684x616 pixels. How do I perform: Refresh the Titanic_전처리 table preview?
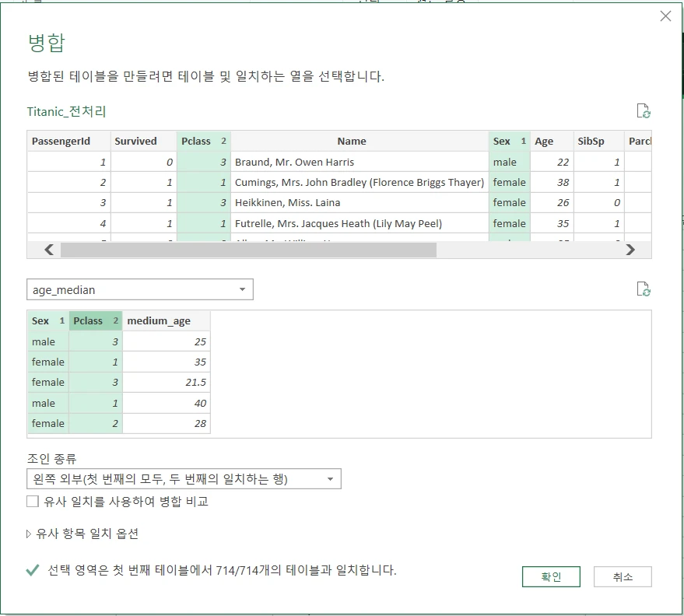tap(643, 111)
